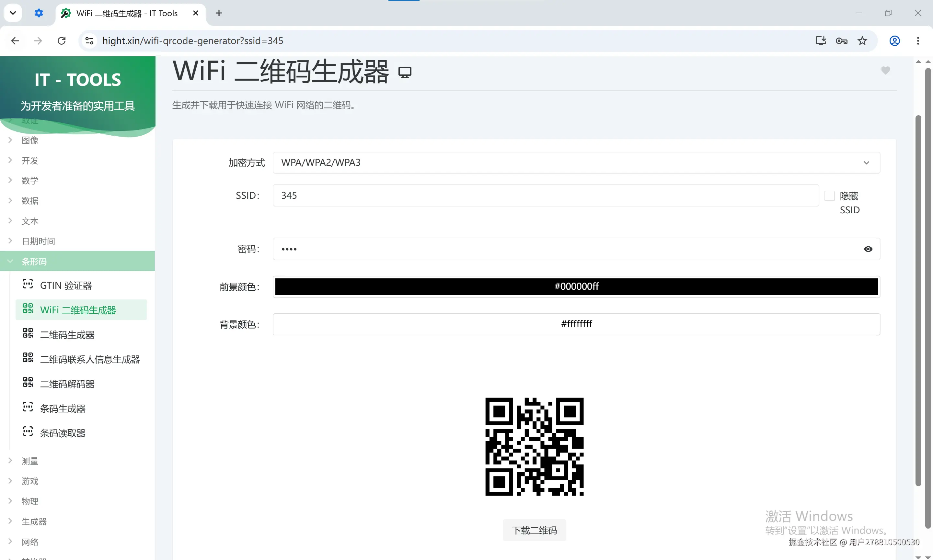Click the 二维码生成器 QR icon
The image size is (933, 560).
[x=28, y=333]
